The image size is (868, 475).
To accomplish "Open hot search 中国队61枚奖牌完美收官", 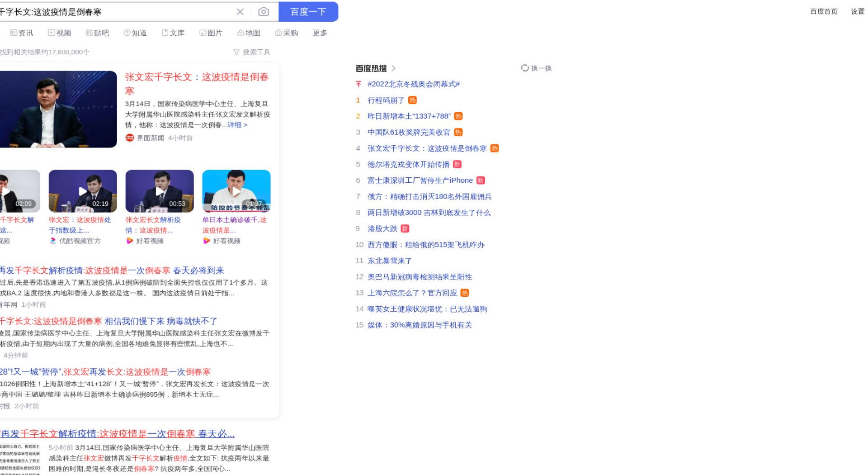I will coord(409,133).
